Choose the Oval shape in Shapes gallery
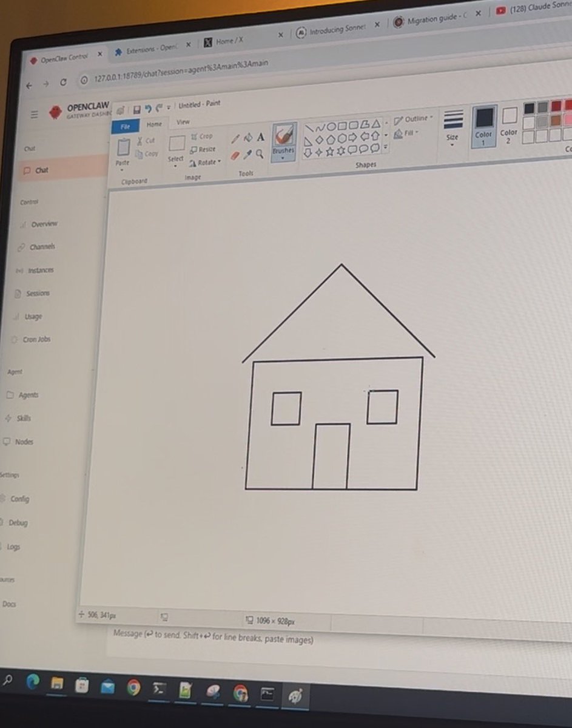 point(331,127)
